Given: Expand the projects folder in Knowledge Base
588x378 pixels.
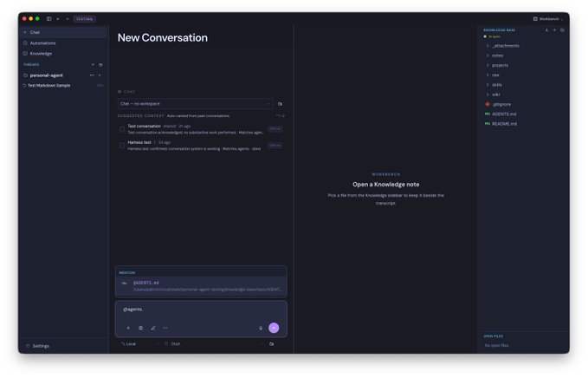Looking at the screenshot, I should point(500,65).
